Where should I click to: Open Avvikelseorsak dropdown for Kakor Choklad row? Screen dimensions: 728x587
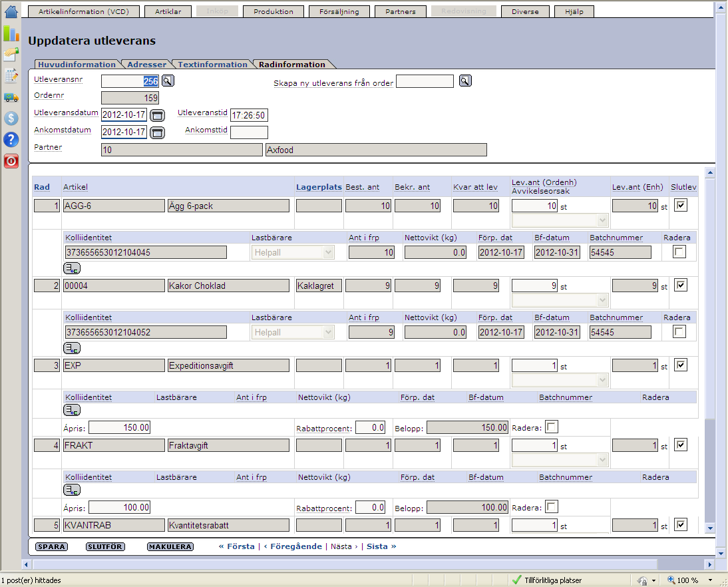coord(560,300)
